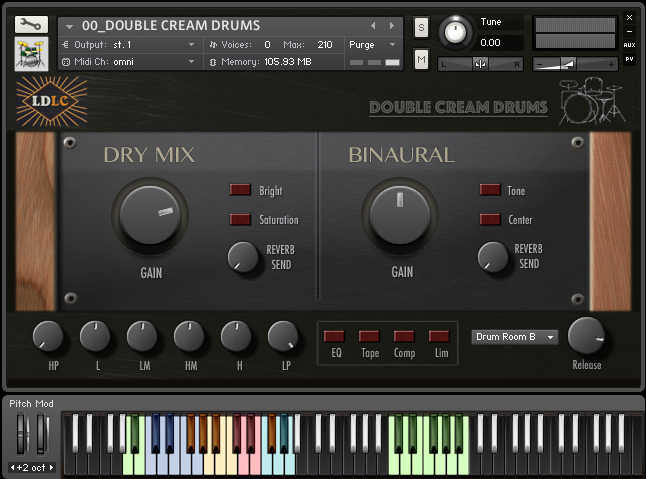Click the drum kit instrument thumbnail icon
This screenshot has width=646, height=479.
[x=31, y=54]
